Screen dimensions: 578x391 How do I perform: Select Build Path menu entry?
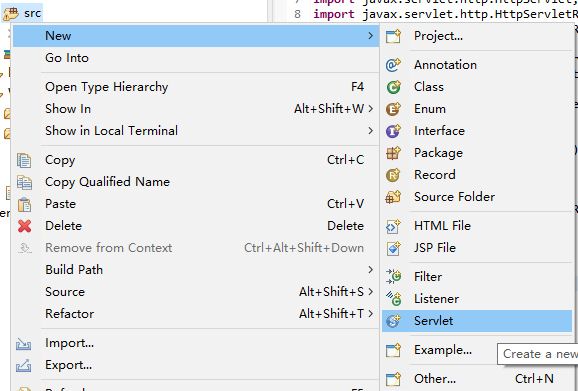[x=196, y=270]
